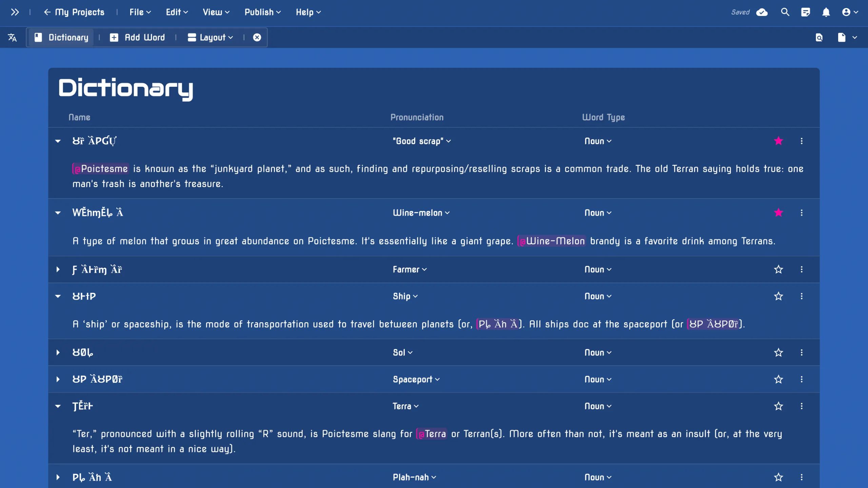
Task: Collapse the Wine-melon word entry
Action: tap(58, 213)
